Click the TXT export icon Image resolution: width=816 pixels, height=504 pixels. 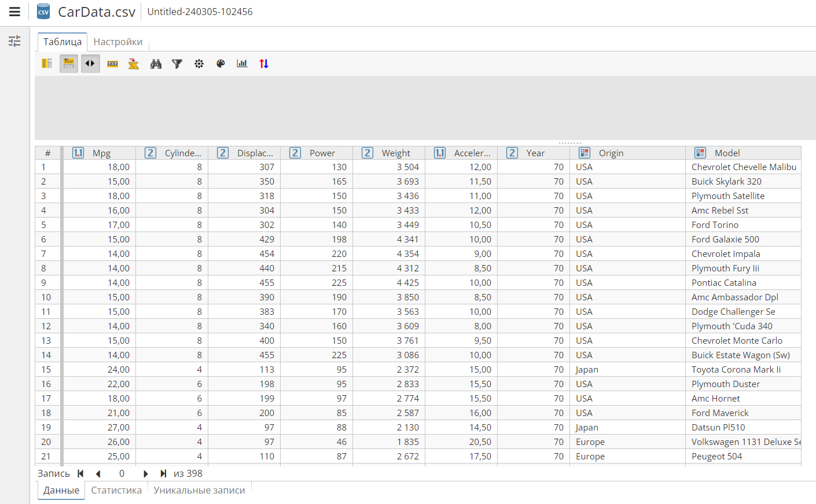pos(112,64)
